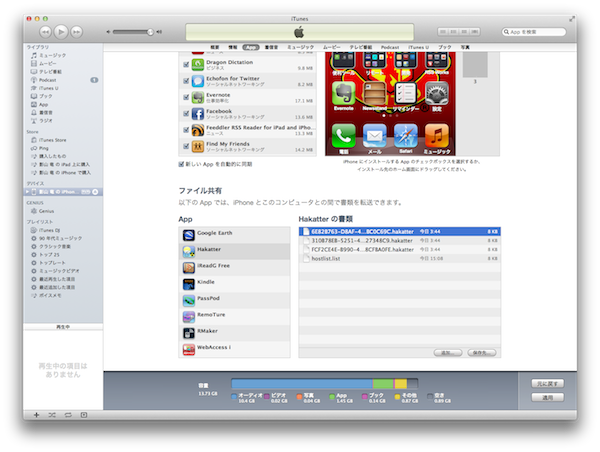Click the 保存先 save-to button
Viewport: 600px width, 452px height.
click(x=482, y=353)
